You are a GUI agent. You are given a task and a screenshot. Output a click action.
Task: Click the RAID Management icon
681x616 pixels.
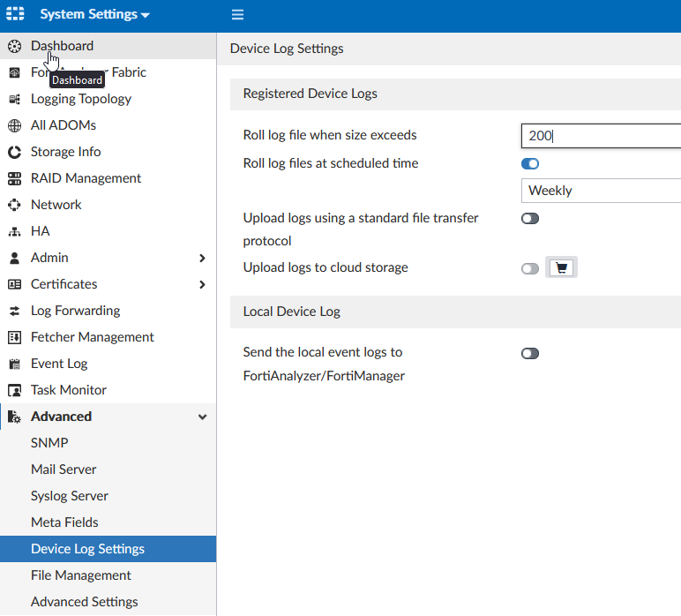point(14,178)
